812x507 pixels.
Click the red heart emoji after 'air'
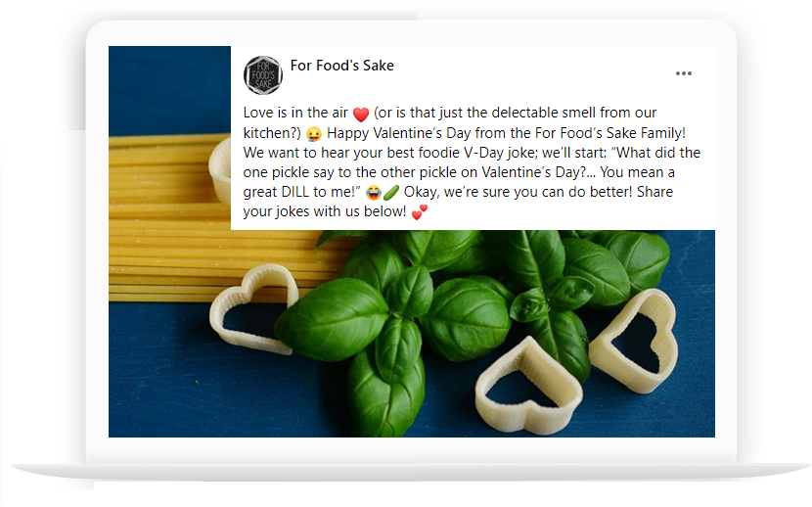point(361,114)
